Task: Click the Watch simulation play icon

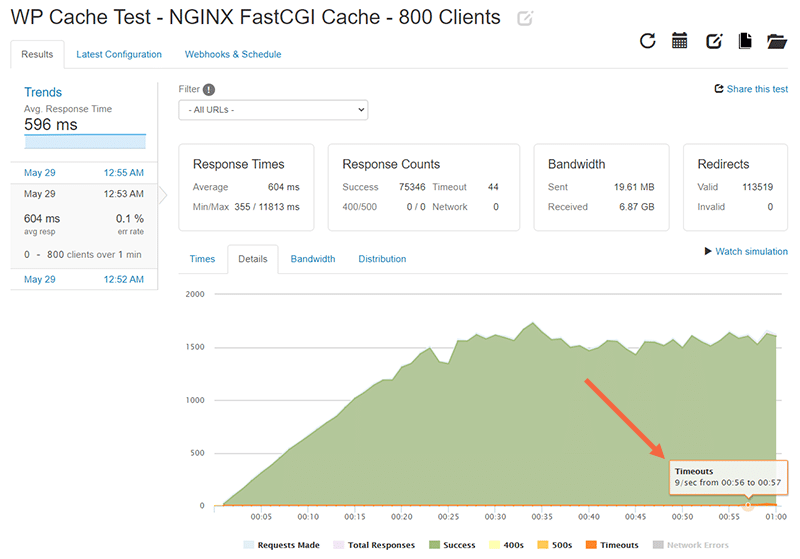Action: 708,251
